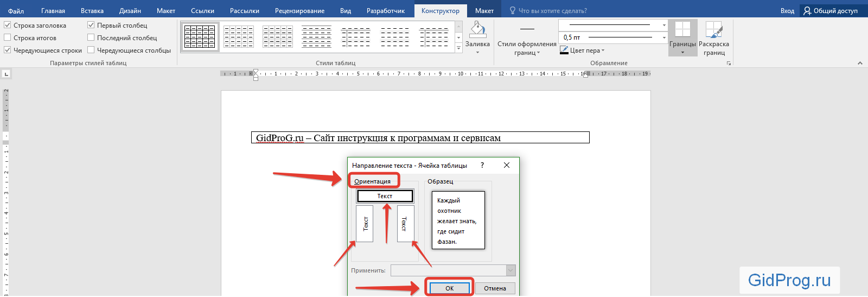Expand Стили оформления границ dropdown arrow
The image size is (868, 297).
pos(538,53)
